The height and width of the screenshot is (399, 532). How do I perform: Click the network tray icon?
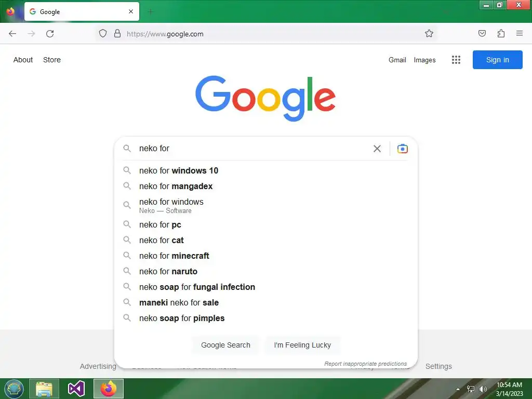[x=471, y=389]
